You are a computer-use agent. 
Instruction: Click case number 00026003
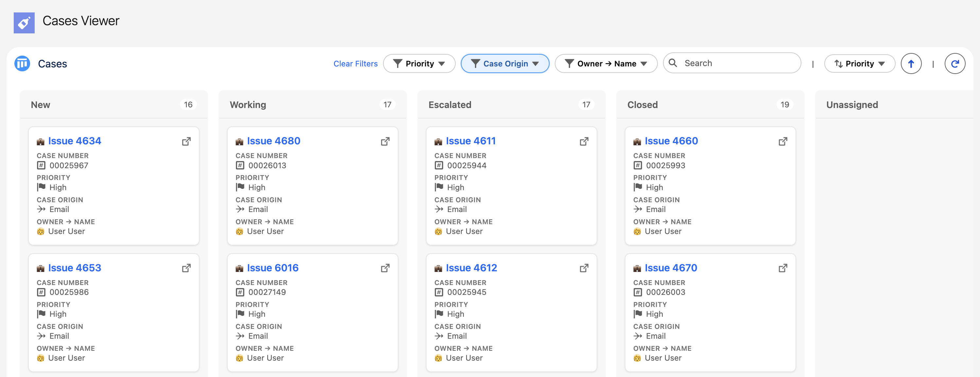coord(665,292)
